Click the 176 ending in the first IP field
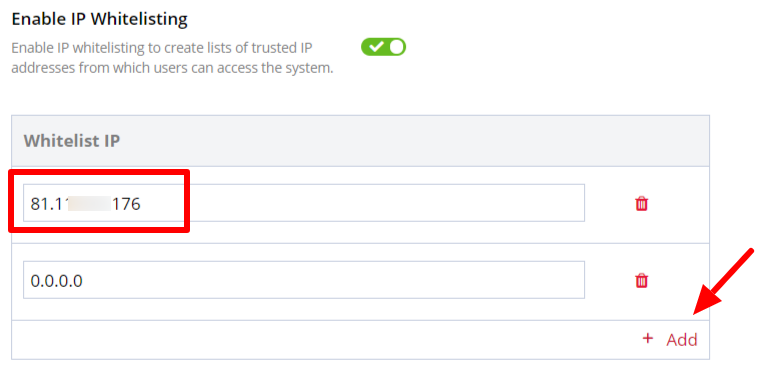 (x=127, y=204)
